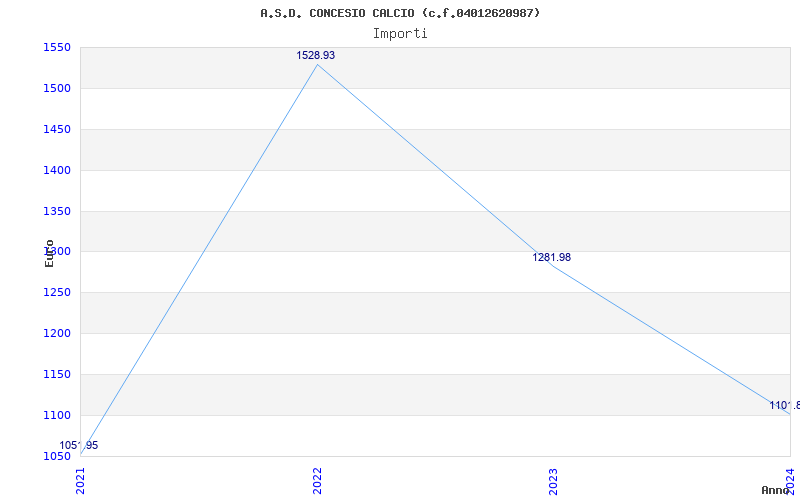The image size is (800, 500).
Task: Click the partially cut 1101 data label
Action: click(785, 406)
